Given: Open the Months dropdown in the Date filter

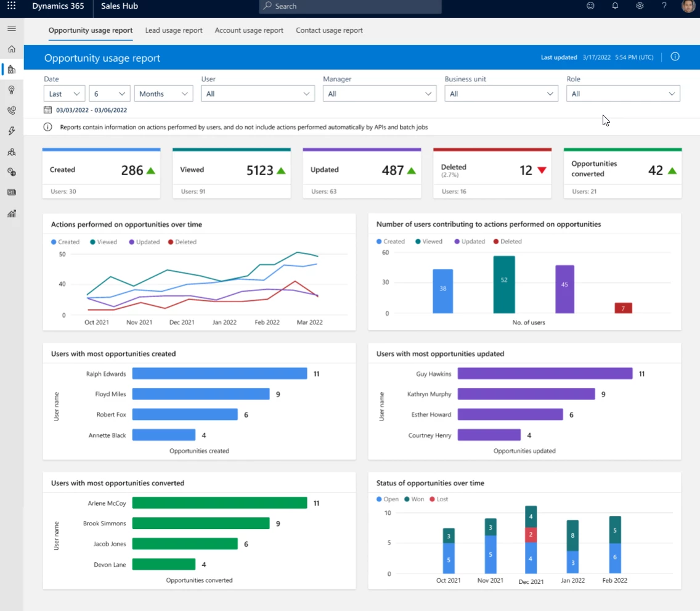Looking at the screenshot, I should 163,94.
